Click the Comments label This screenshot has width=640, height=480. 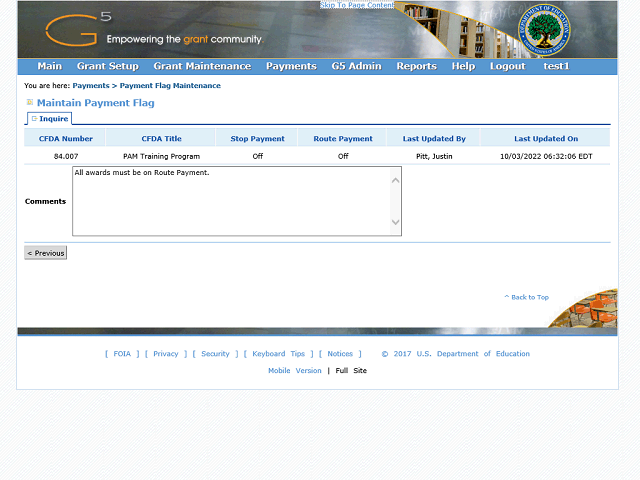(45, 201)
